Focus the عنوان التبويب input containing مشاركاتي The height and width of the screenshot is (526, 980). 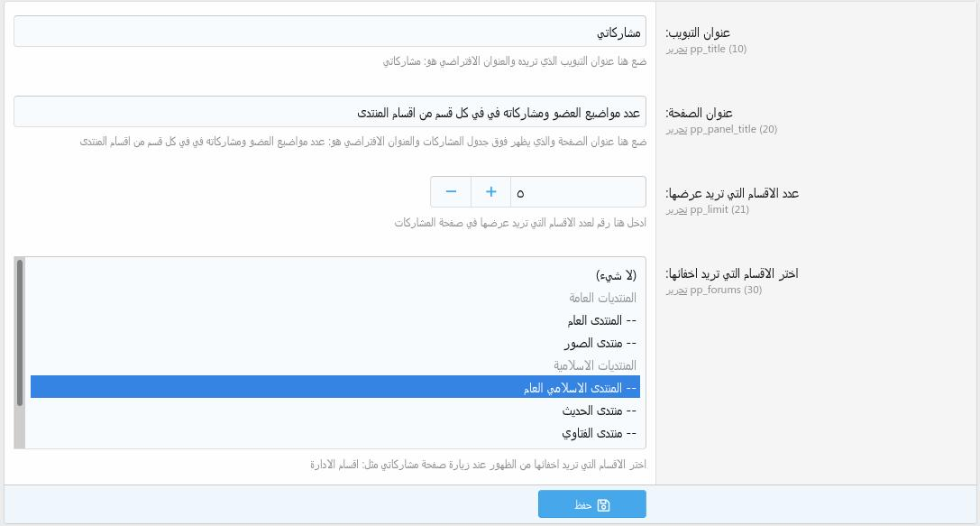[330, 32]
